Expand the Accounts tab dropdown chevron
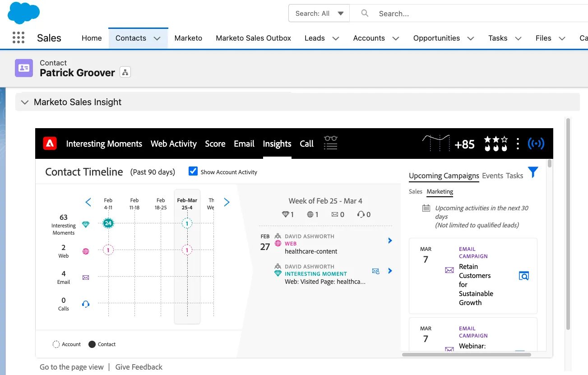Image resolution: width=588 pixels, height=375 pixels. (x=396, y=38)
